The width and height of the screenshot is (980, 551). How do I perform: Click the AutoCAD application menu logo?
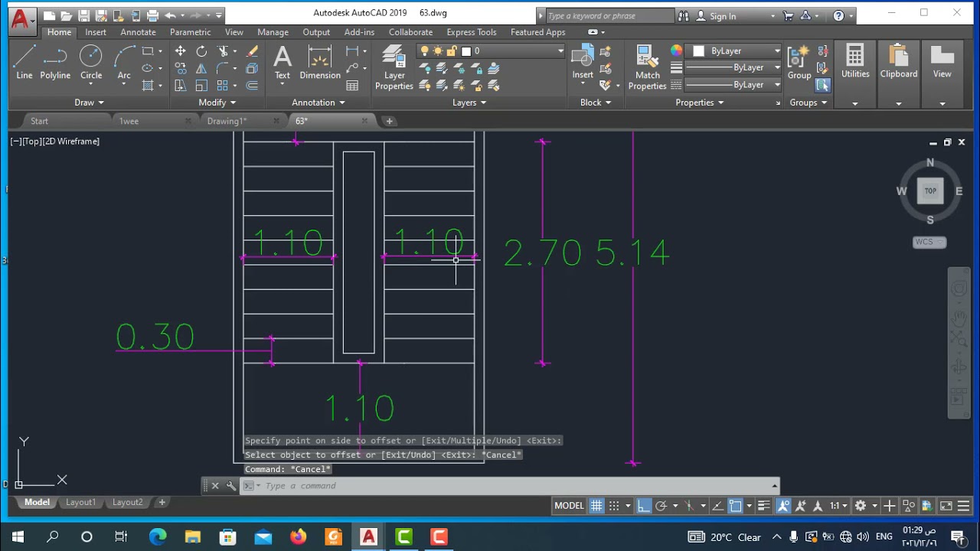[x=21, y=21]
